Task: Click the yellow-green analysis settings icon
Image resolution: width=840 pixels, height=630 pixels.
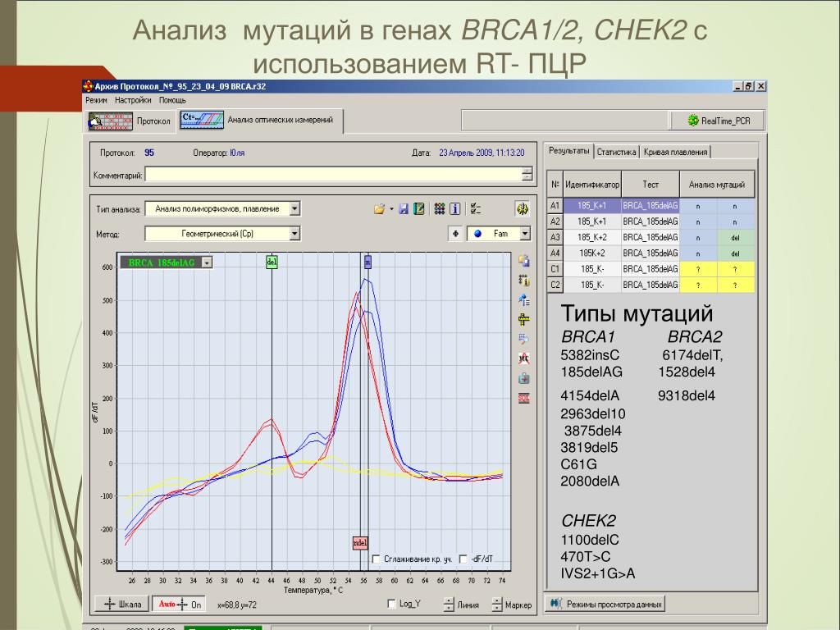Action: 523,209
